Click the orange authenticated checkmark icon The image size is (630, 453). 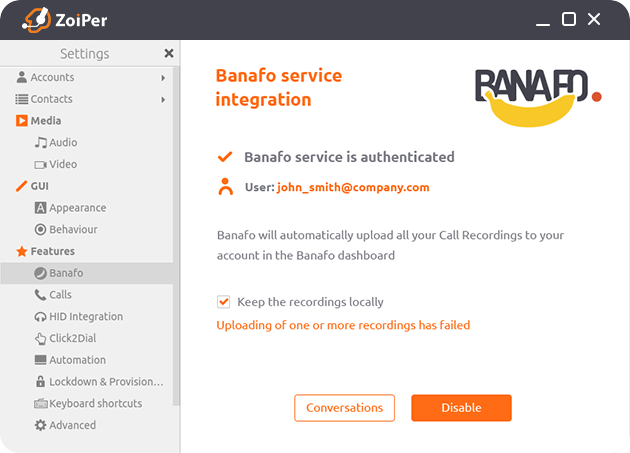coord(225,157)
